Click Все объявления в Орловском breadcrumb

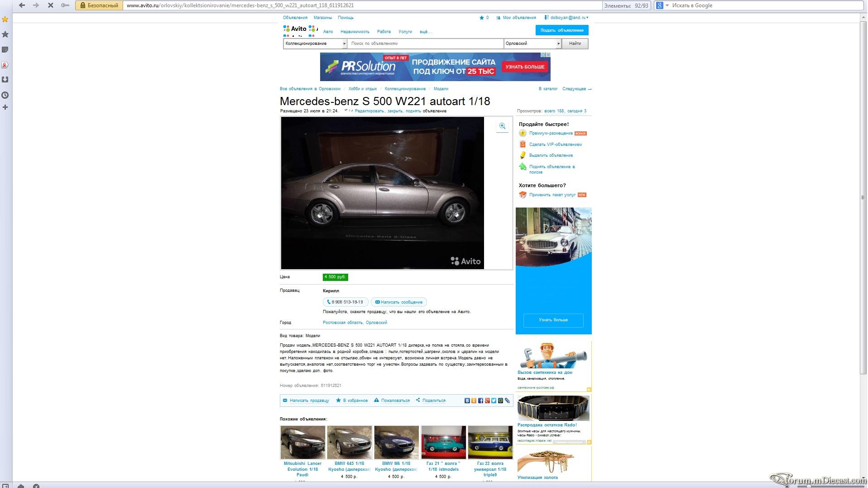click(x=310, y=89)
